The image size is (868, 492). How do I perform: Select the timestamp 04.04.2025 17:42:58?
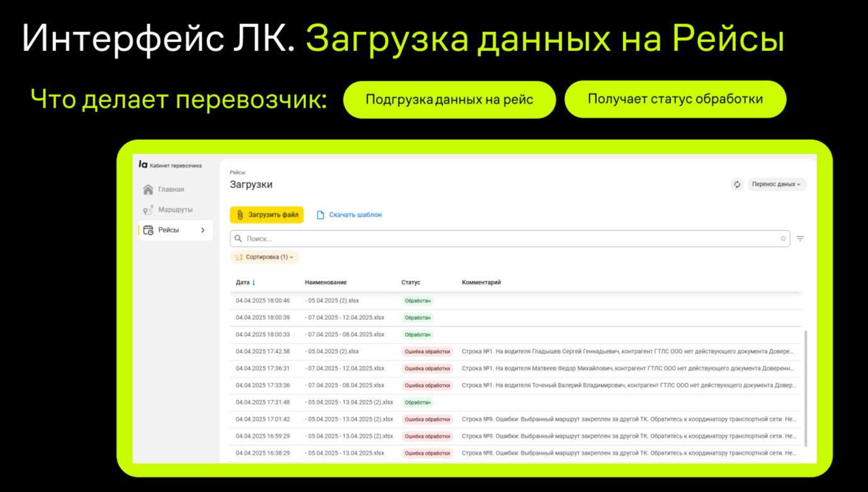coord(262,352)
